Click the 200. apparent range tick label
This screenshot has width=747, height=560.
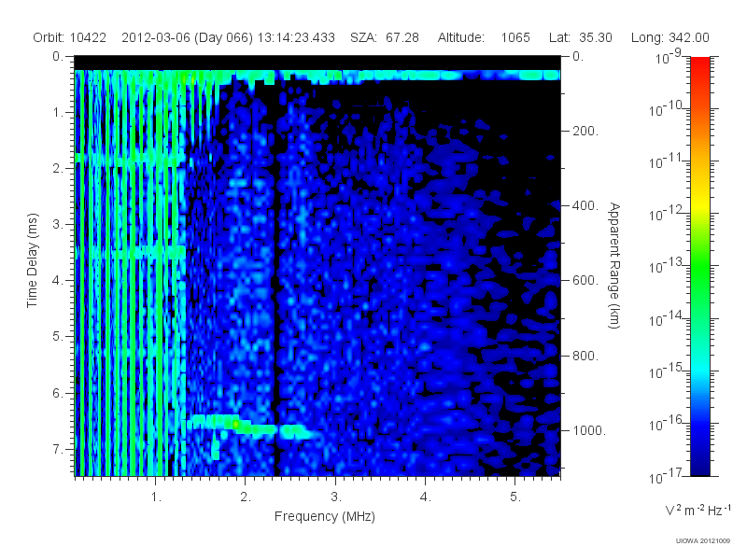click(585, 131)
